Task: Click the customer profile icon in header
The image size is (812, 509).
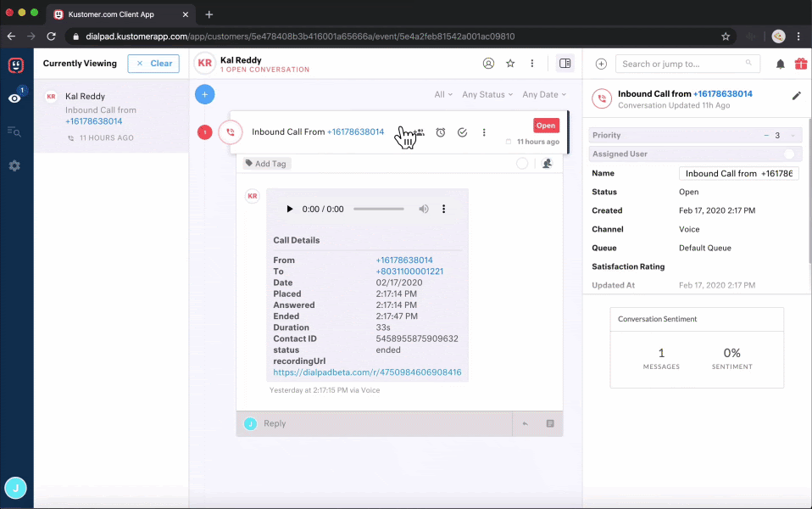Action: (x=488, y=64)
